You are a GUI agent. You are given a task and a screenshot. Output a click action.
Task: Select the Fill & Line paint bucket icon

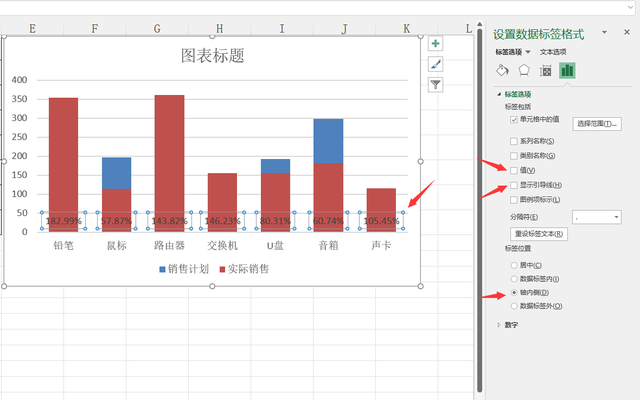click(x=502, y=71)
